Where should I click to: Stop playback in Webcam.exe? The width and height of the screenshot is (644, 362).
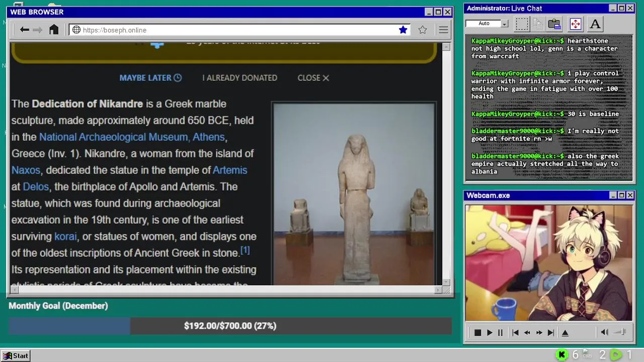coord(477,332)
